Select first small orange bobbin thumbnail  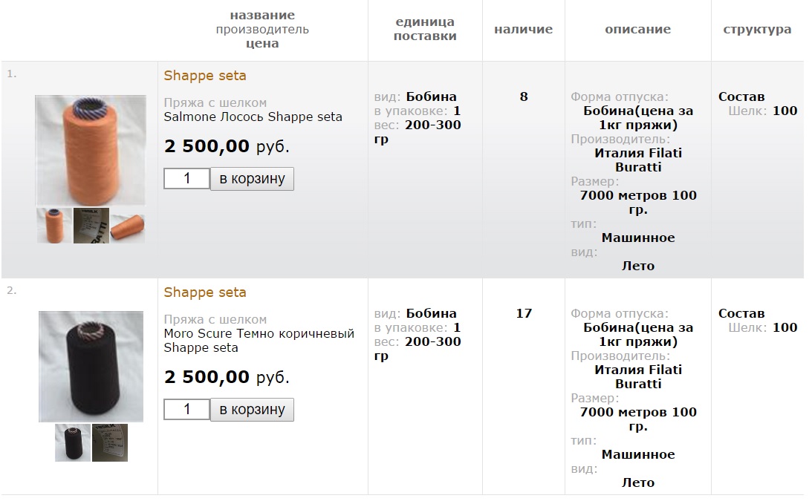(54, 226)
